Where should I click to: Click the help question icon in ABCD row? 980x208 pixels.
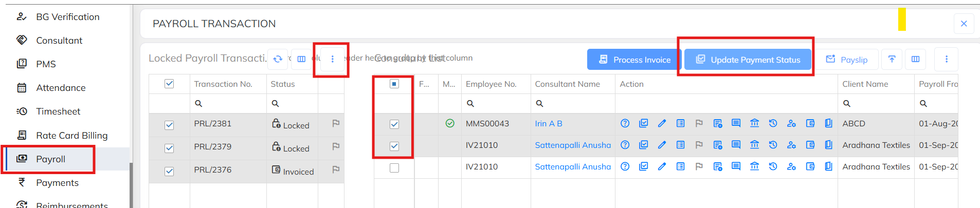(625, 123)
